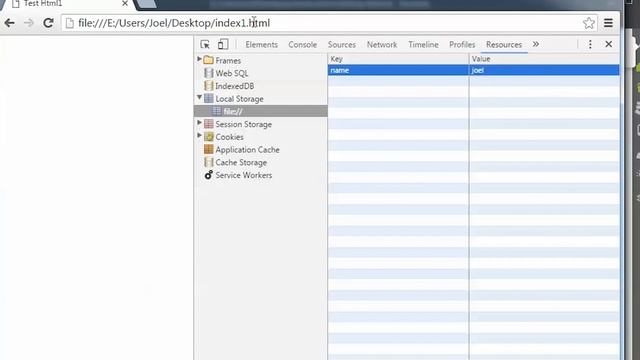Viewport: 640px width, 360px height.
Task: Activate the inspect element picker icon
Action: (205, 44)
